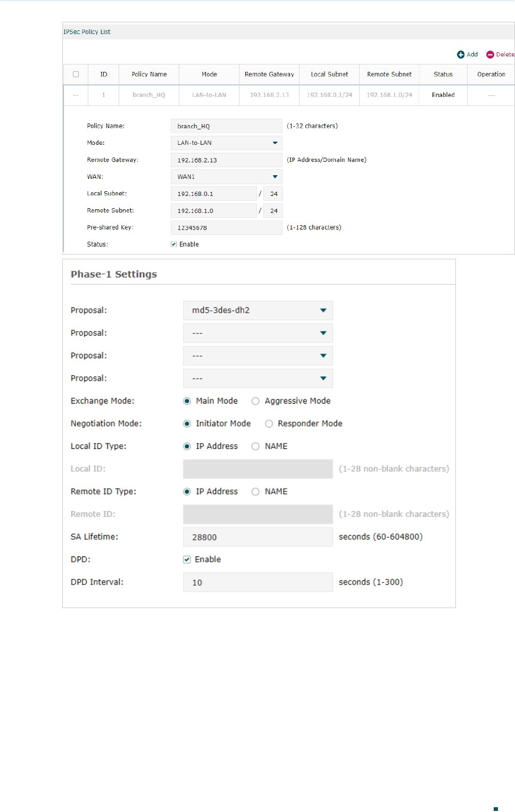The image size is (515, 812).
Task: Click the Remote Gateway column header
Action: [269, 75]
